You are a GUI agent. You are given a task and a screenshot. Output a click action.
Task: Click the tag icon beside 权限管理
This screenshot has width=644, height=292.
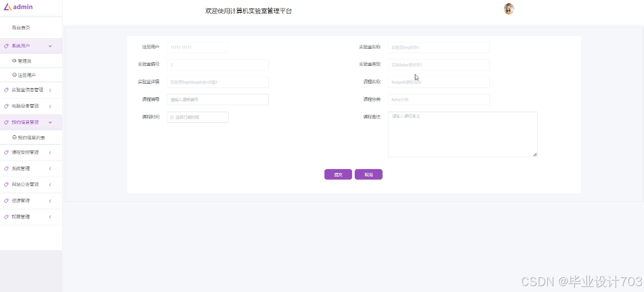point(6,217)
